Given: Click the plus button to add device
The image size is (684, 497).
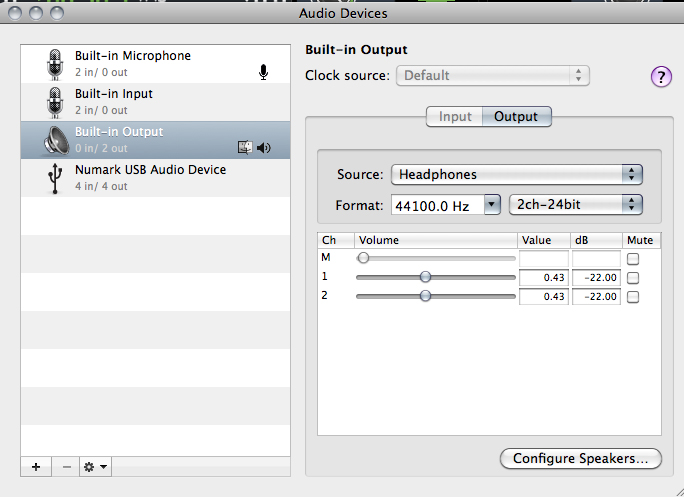Looking at the screenshot, I should point(35,467).
